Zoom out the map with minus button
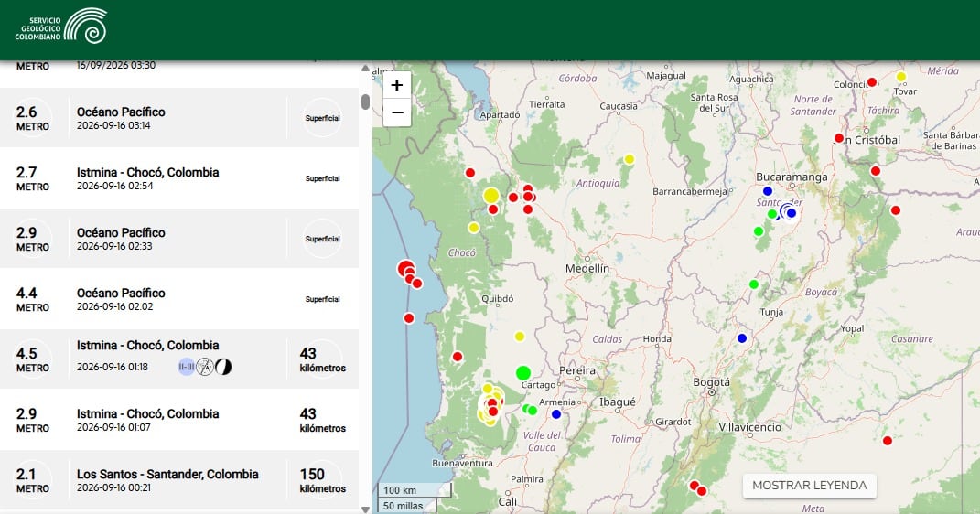The image size is (980, 514). pyautogui.click(x=397, y=113)
